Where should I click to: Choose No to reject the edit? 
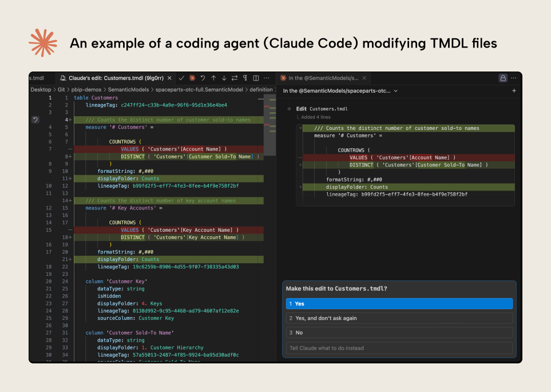point(399,332)
